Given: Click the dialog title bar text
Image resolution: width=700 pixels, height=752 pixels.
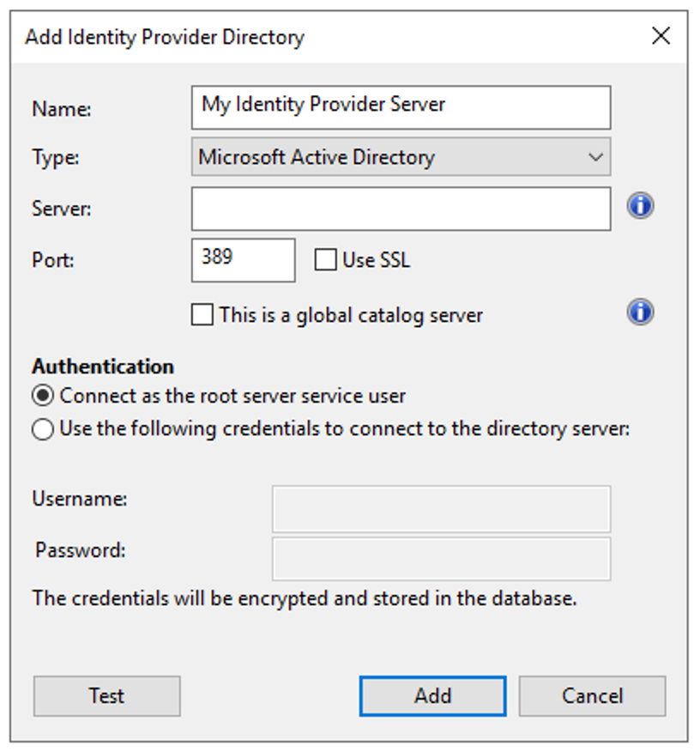Looking at the screenshot, I should tap(165, 37).
